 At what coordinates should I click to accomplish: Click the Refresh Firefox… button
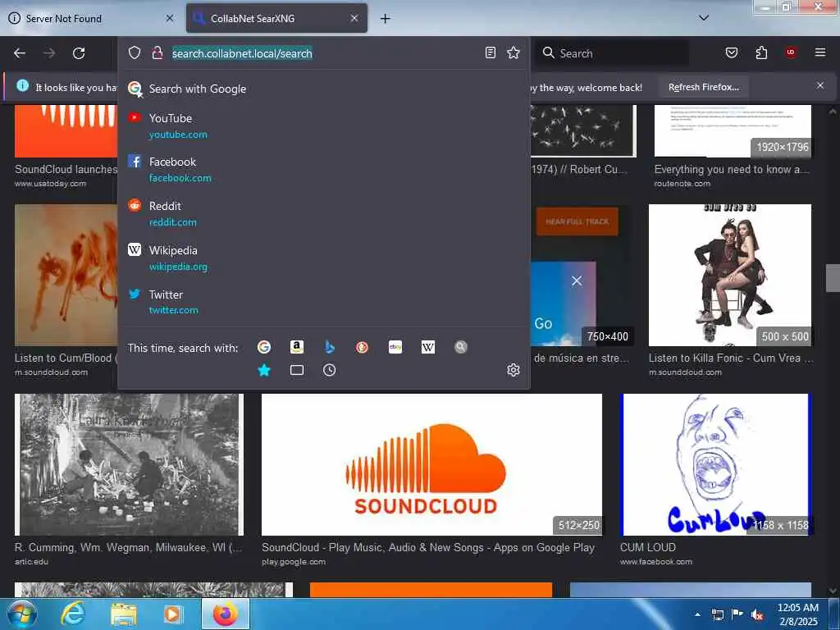[703, 87]
